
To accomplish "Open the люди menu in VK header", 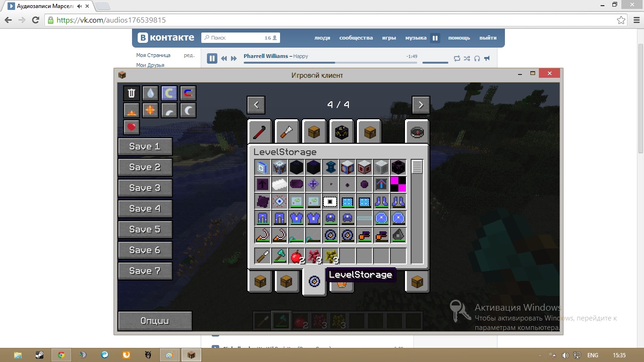I will click(322, 38).
